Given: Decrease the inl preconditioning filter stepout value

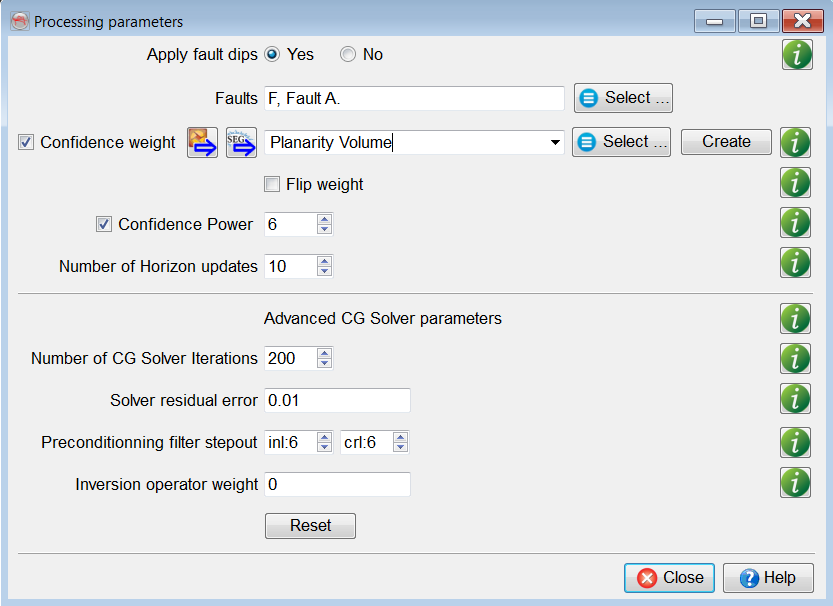Looking at the screenshot, I should pyautogui.click(x=324, y=446).
